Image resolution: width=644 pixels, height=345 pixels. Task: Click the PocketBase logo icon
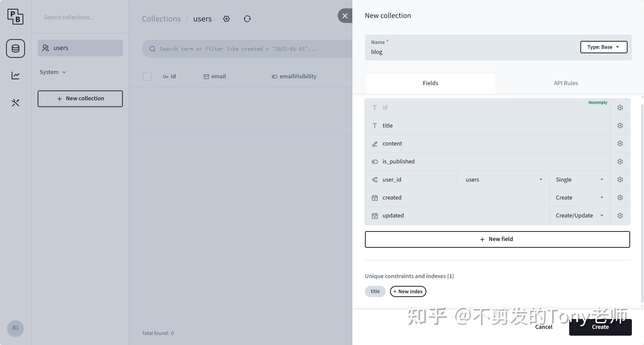click(15, 17)
